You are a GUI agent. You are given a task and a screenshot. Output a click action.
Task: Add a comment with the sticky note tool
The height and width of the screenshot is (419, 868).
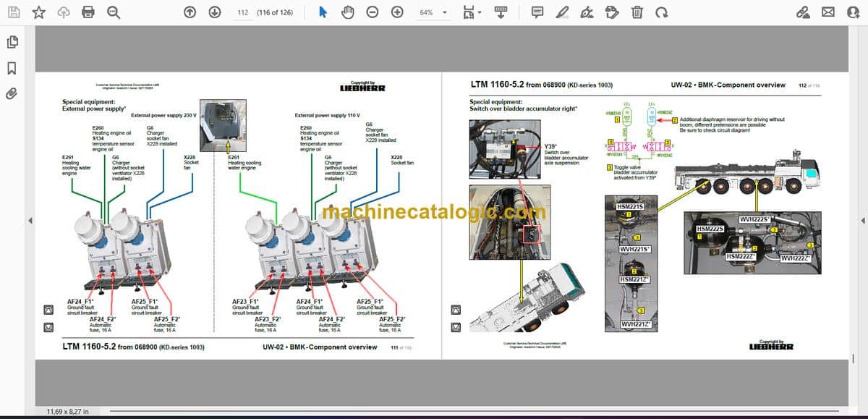pyautogui.click(x=537, y=12)
